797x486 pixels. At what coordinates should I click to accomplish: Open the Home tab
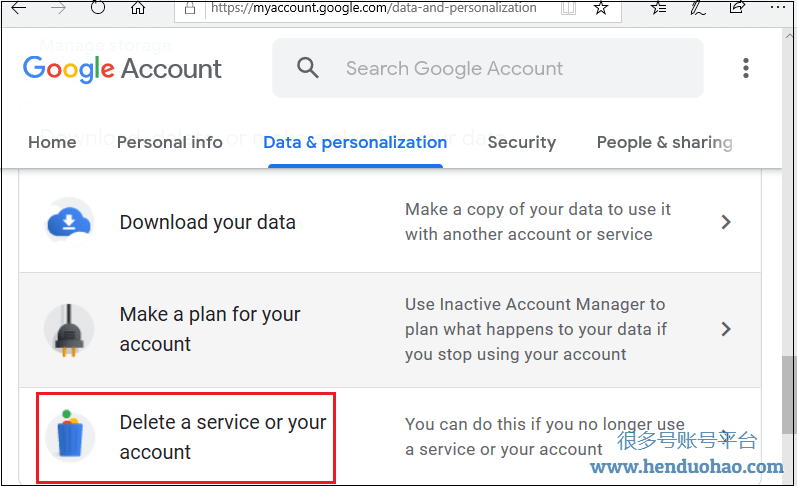(x=52, y=142)
